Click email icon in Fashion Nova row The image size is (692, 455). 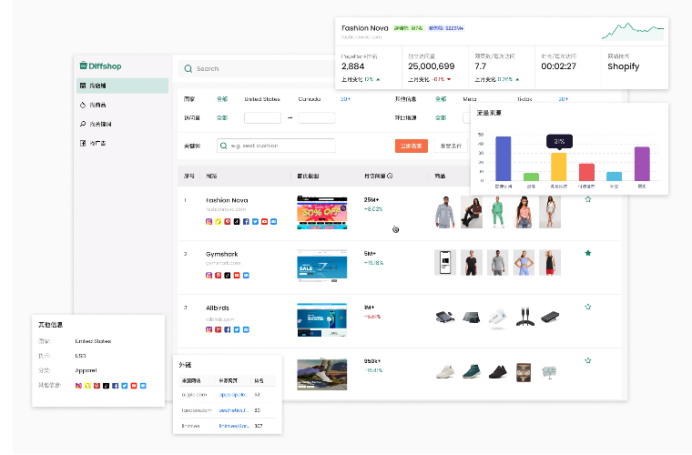274,222
